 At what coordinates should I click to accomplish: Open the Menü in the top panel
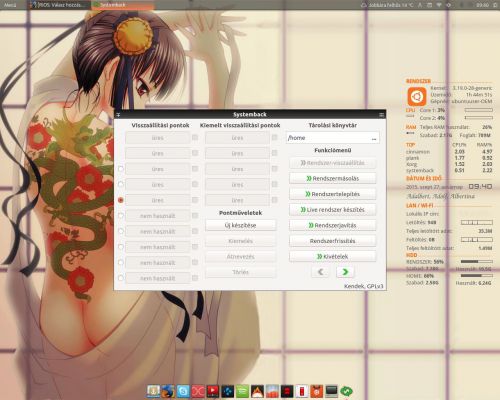coord(10,5)
